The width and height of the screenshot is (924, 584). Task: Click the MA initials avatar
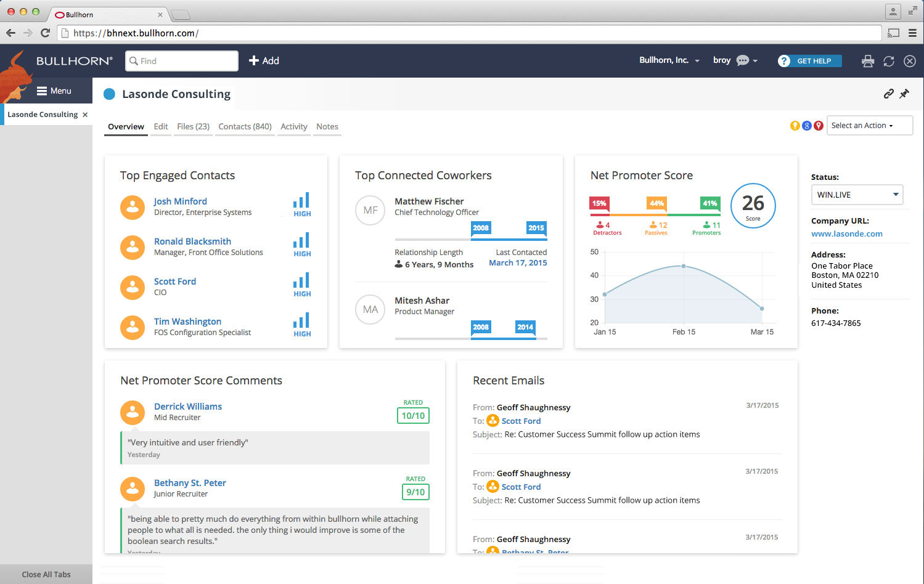(x=370, y=309)
